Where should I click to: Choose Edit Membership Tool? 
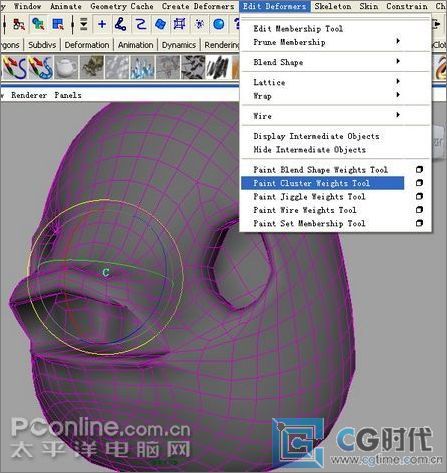298,29
